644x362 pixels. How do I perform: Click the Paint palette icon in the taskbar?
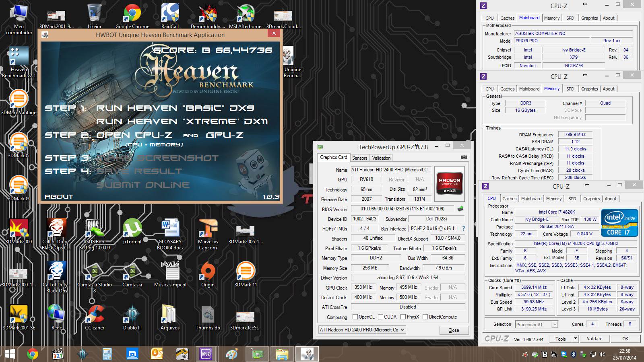coord(231,354)
